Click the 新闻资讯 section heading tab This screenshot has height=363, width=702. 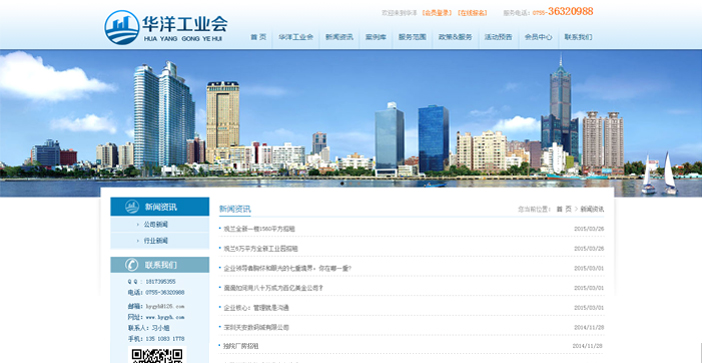click(x=235, y=209)
